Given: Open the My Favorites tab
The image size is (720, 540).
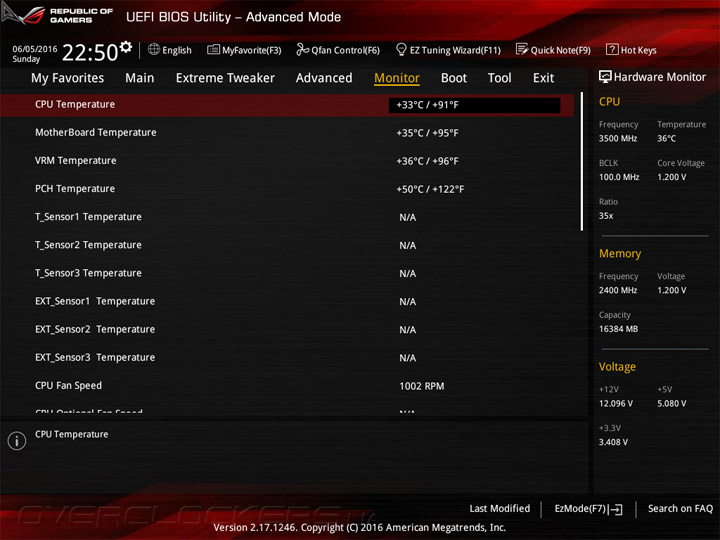Looking at the screenshot, I should [68, 78].
